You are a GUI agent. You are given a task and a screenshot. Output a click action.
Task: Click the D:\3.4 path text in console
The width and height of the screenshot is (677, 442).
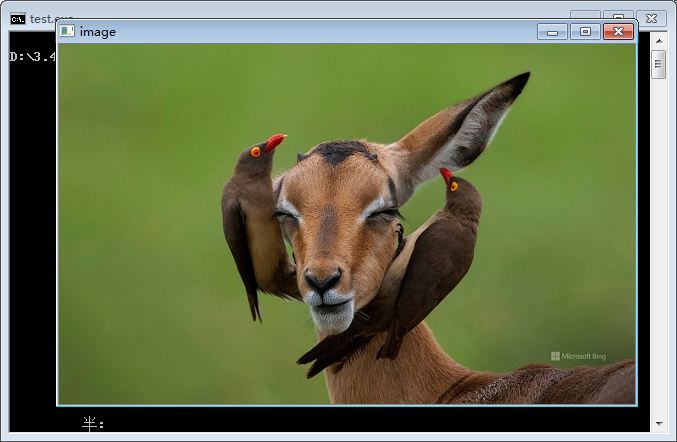[32, 57]
